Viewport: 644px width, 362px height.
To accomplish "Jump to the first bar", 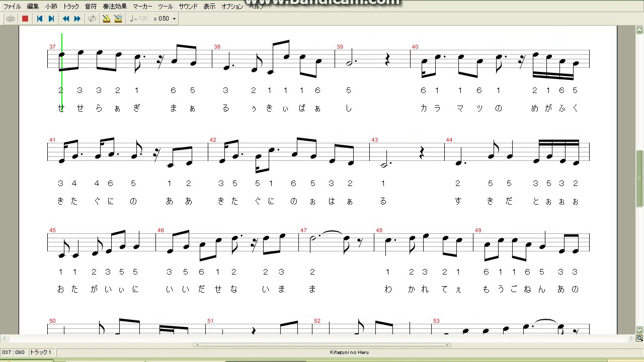I will click(39, 19).
